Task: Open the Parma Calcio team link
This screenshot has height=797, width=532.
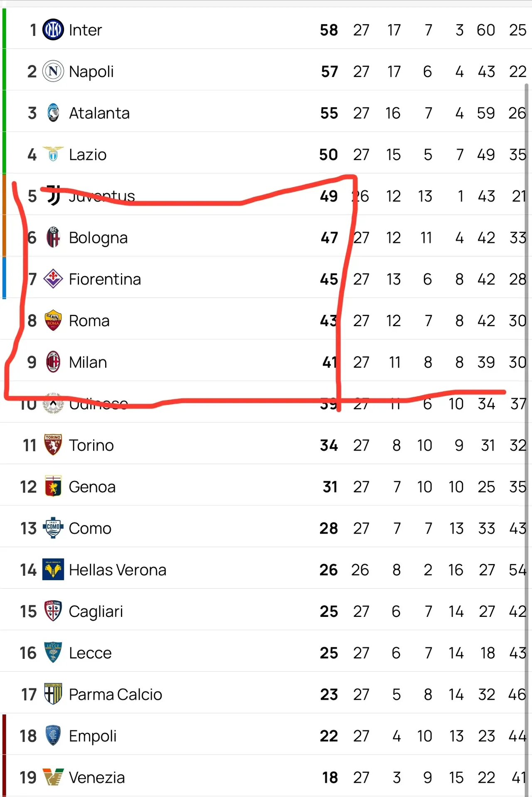Action: pyautogui.click(x=115, y=695)
